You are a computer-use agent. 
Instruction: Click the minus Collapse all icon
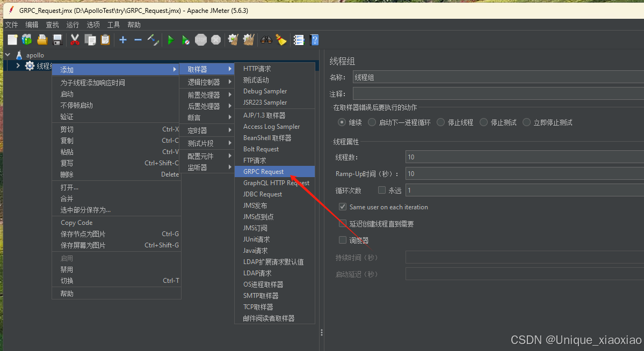(138, 40)
